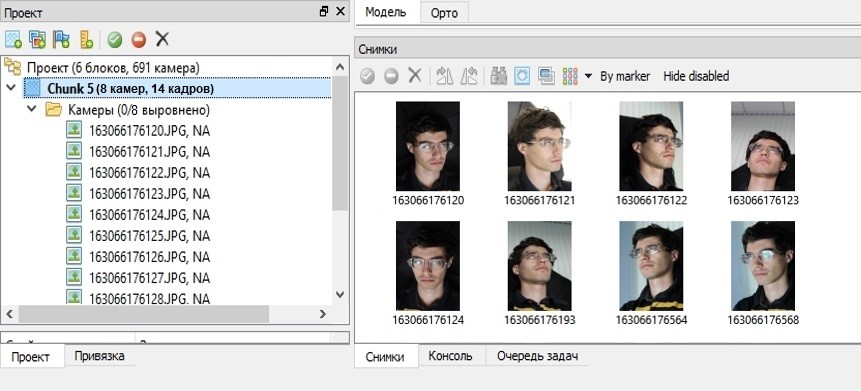The height and width of the screenshot is (391, 861).
Task: Click the Add Marker flag icon
Action: pos(61,40)
